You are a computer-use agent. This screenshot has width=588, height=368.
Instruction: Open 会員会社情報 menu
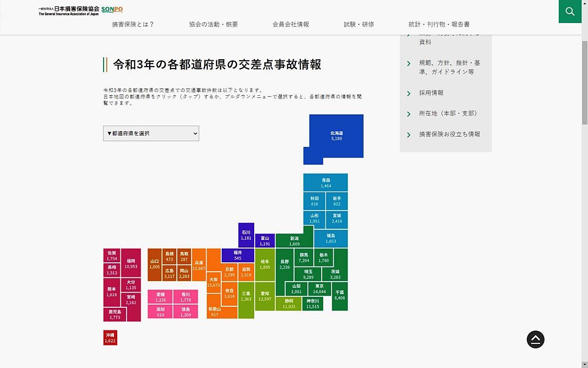[290, 25]
